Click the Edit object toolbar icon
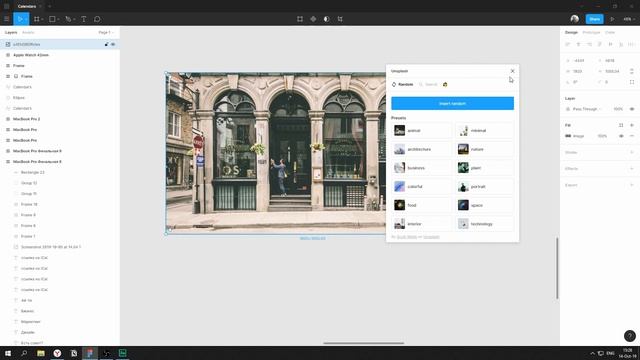Screen dimensions: 640x360 pyautogui.click(x=300, y=19)
